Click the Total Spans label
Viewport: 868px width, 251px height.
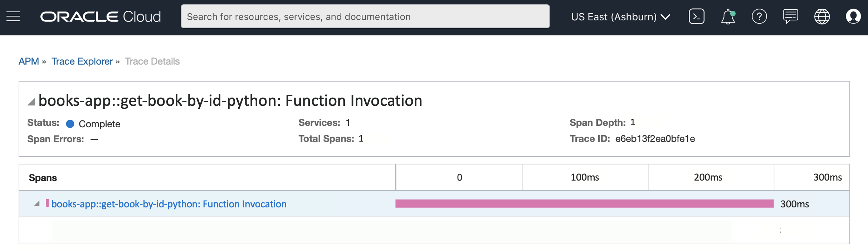326,139
